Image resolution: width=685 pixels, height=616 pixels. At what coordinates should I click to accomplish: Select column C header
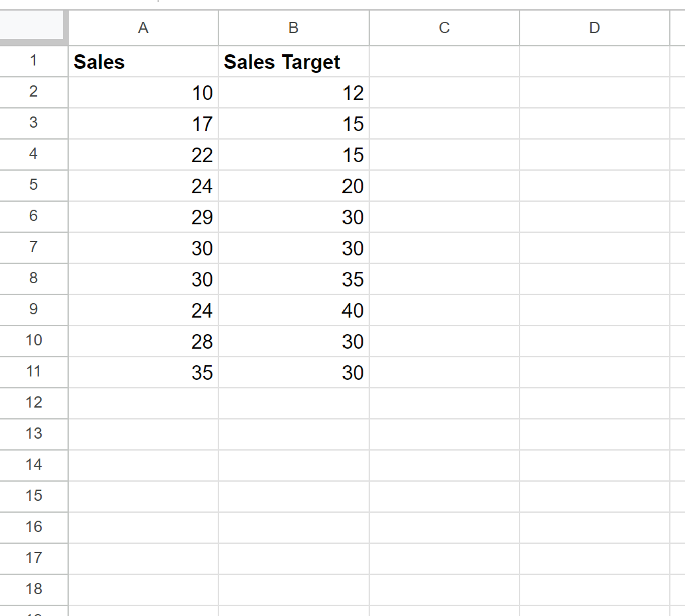click(444, 28)
